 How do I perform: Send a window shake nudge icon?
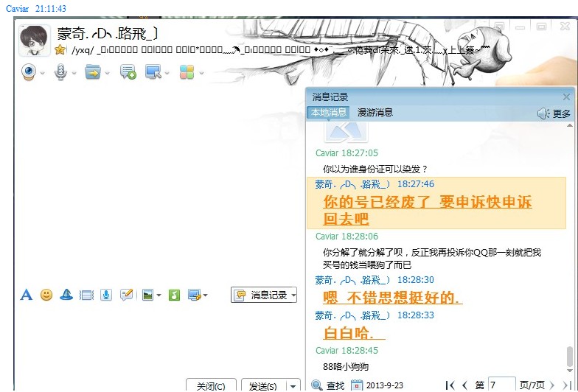pyautogui.click(x=86, y=295)
